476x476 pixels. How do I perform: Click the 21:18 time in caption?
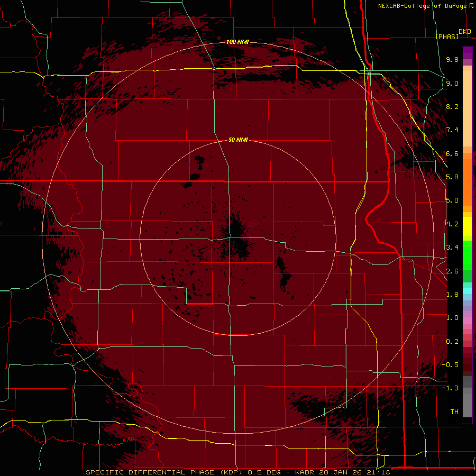pyautogui.click(x=380, y=472)
